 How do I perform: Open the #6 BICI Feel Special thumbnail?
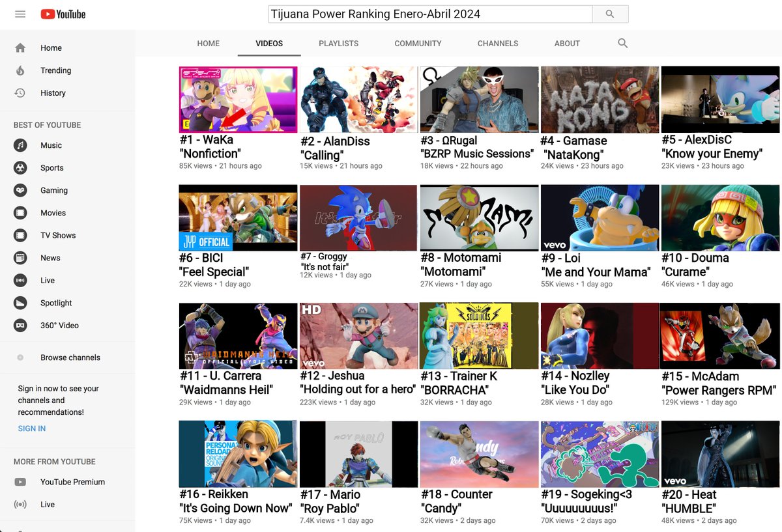point(239,217)
